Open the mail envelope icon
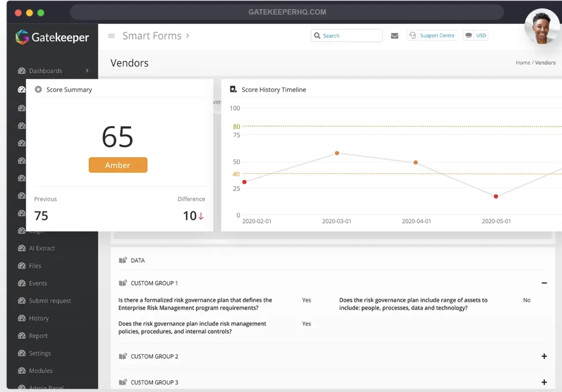The width and height of the screenshot is (562, 392). [x=394, y=36]
